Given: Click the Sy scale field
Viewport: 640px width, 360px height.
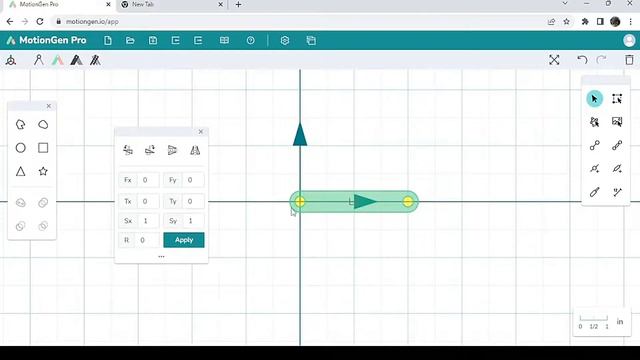Looking at the screenshot, I should [x=193, y=221].
